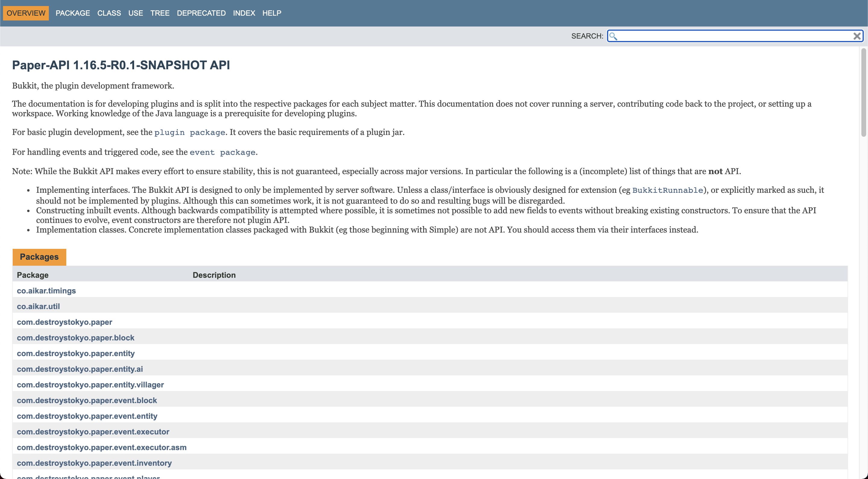This screenshot has height=479, width=868.
Task: Switch to the Tree navigation item
Action: tap(160, 13)
